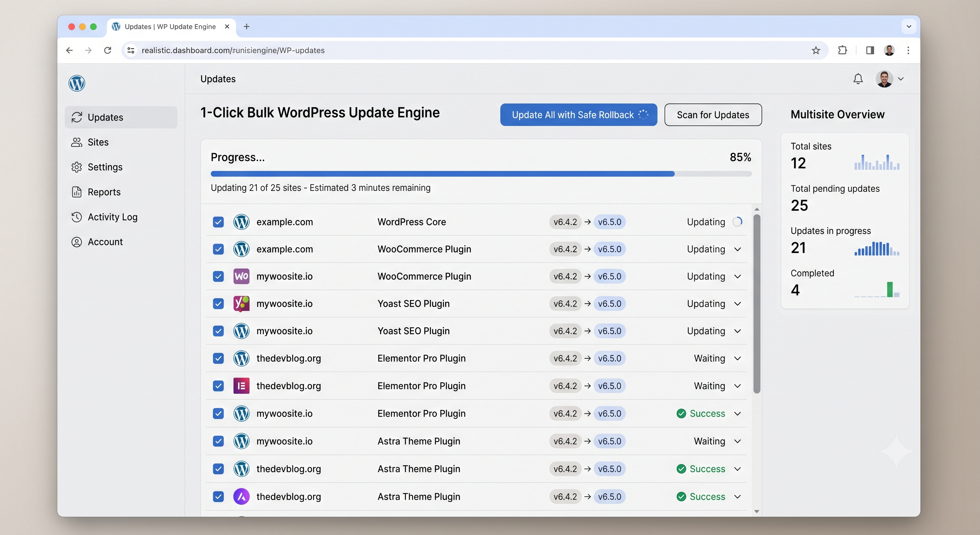This screenshot has height=535, width=980.
Task: Go back in browser history
Action: pos(69,50)
